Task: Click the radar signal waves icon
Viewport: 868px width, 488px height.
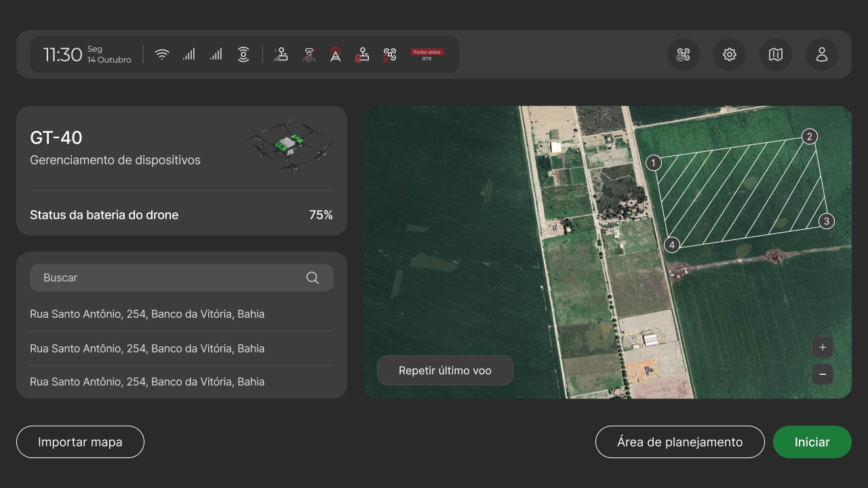Action: pos(243,54)
